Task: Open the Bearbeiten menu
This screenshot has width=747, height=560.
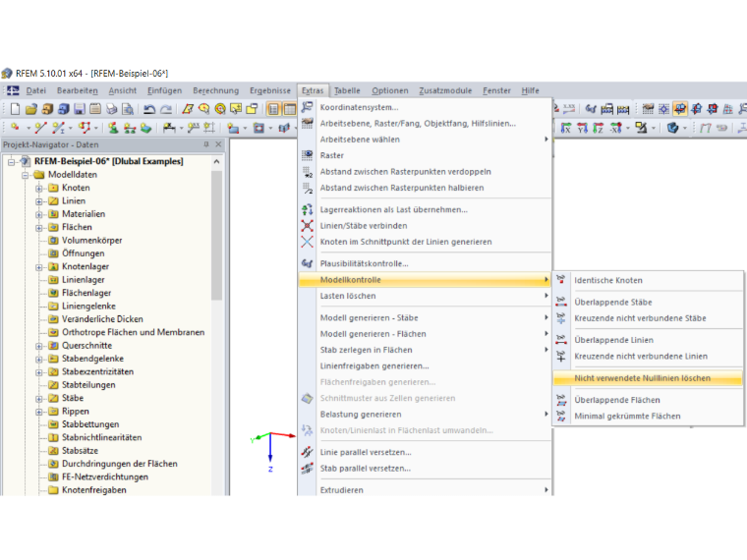Action: pos(78,90)
